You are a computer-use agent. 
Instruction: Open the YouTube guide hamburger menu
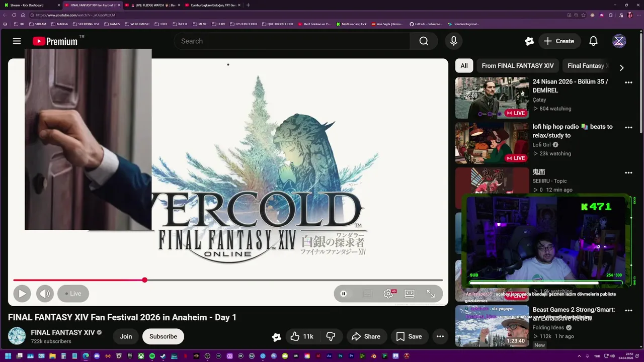point(17,41)
